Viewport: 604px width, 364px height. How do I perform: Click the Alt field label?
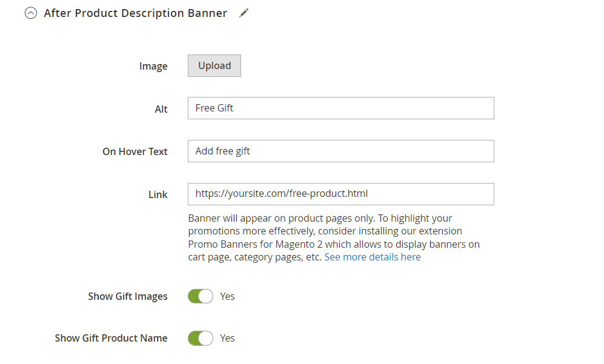click(x=161, y=110)
